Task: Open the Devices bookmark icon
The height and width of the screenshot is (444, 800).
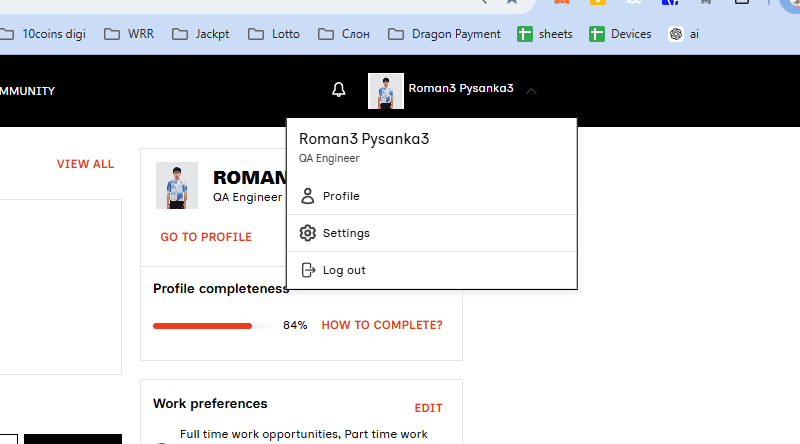Action: click(596, 34)
